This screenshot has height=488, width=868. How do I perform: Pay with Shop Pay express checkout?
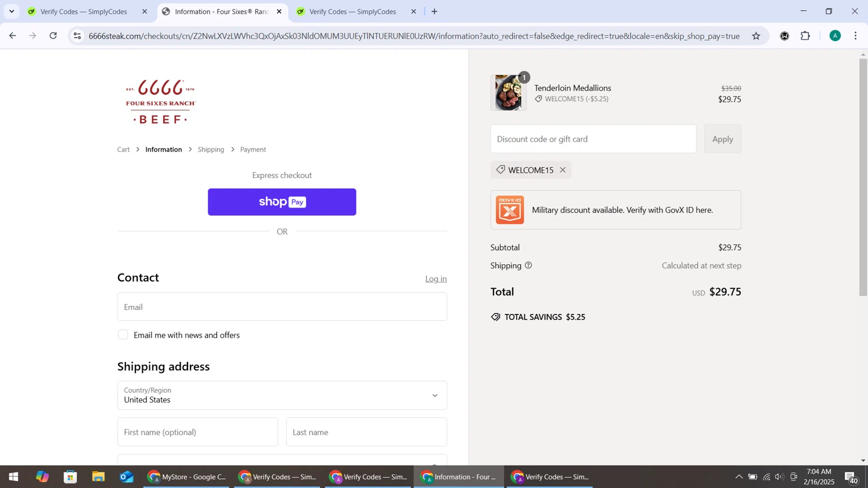[x=282, y=202]
